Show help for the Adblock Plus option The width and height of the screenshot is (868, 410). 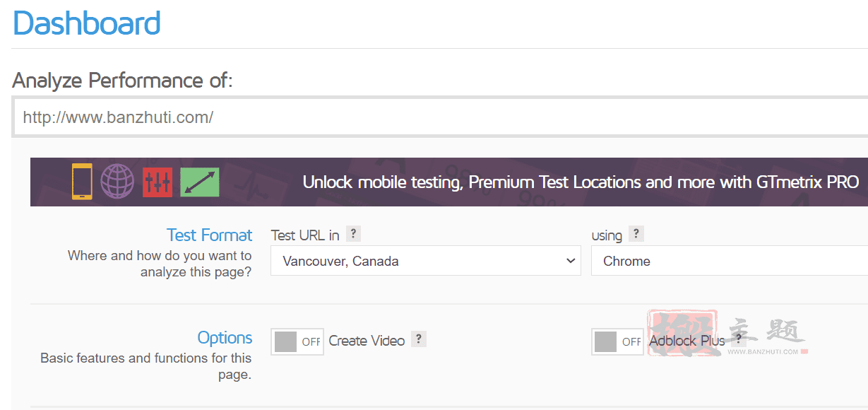point(739,339)
